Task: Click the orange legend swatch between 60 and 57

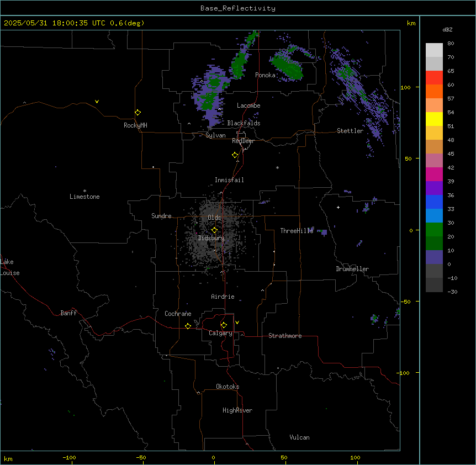Action: point(434,91)
